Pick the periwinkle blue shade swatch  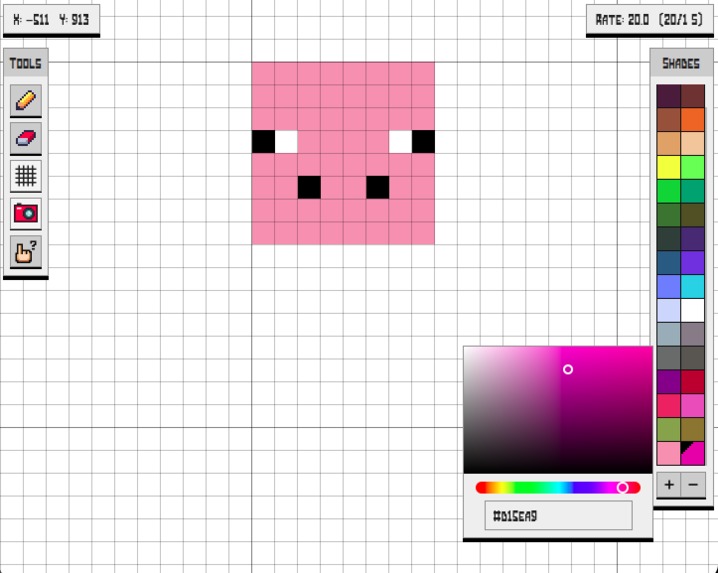point(669,286)
